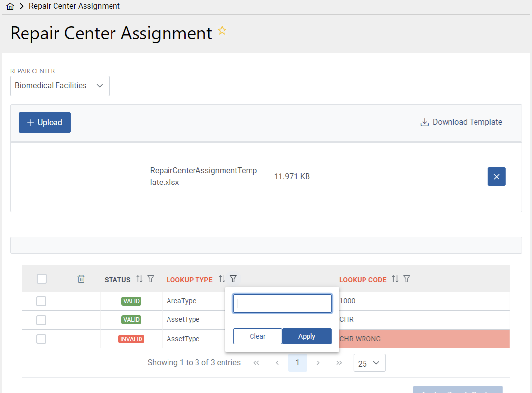Viewport: 532px width, 393px height.
Task: Tick the checkbox for the INVALID row
Action: [41, 339]
